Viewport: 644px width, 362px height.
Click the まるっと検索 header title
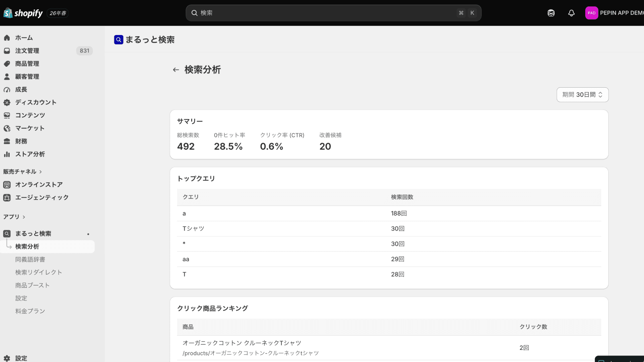point(150,39)
